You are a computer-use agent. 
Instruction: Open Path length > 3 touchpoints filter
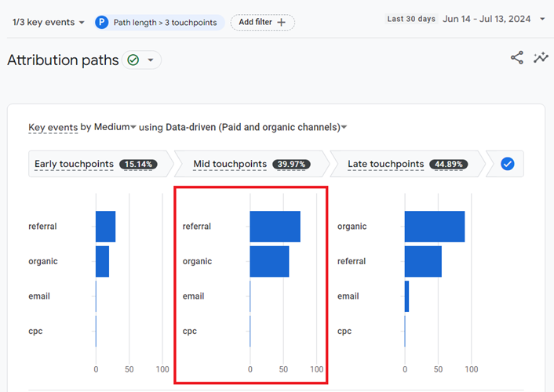159,22
